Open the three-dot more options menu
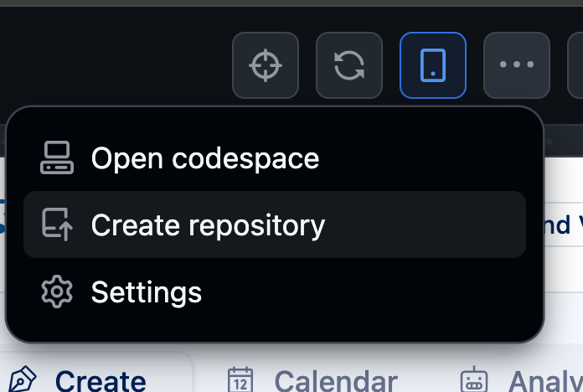The height and width of the screenshot is (392, 583). (x=517, y=65)
